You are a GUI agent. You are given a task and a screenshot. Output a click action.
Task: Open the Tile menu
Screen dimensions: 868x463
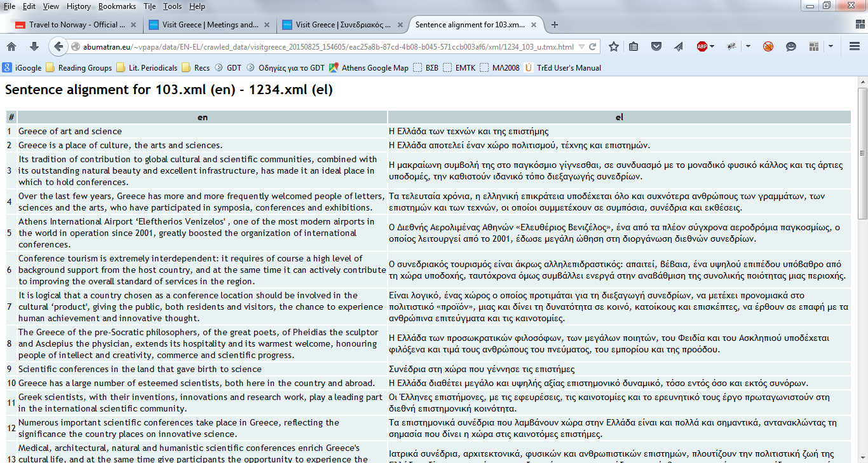pos(149,6)
